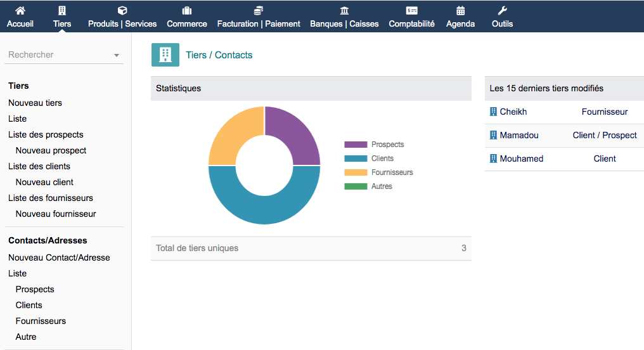Click the Tiers building icon in top bar
This screenshot has height=350, width=644.
tap(62, 10)
